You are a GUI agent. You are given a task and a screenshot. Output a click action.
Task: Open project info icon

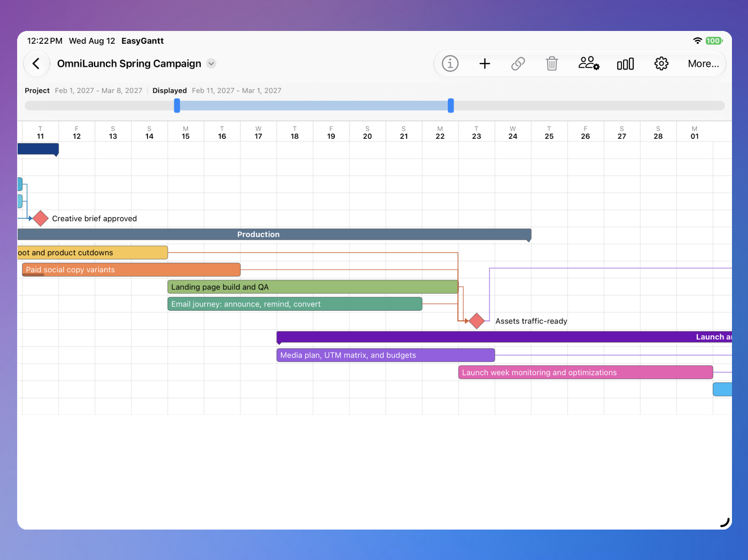(450, 64)
